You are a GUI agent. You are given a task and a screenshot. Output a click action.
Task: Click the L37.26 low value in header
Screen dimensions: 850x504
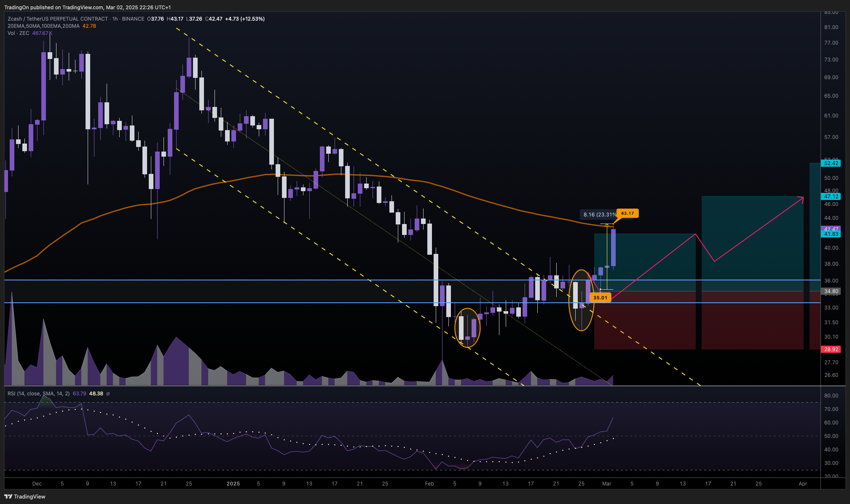[194, 19]
